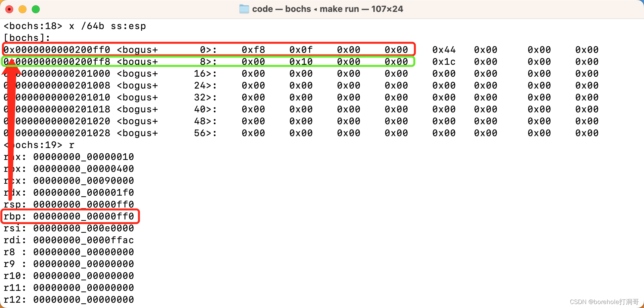Viewport: 644px width, 308px height.
Task: Select the 0x44 byte in first row
Action: coord(444,50)
